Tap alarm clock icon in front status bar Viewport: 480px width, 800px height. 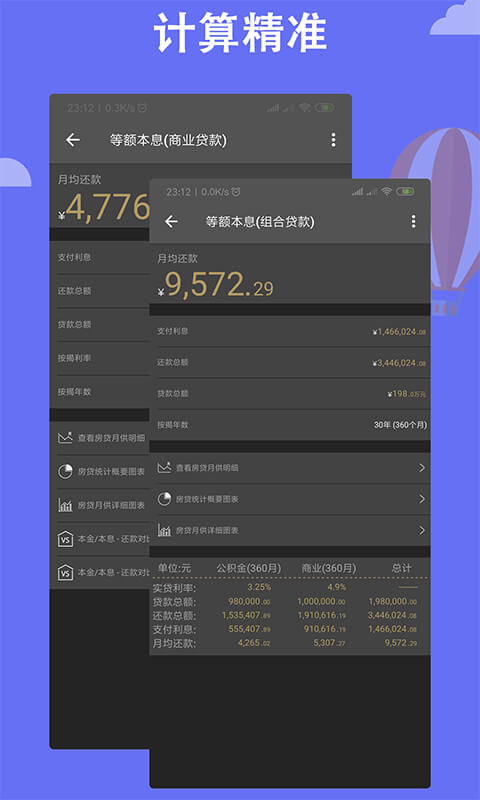pos(236,192)
